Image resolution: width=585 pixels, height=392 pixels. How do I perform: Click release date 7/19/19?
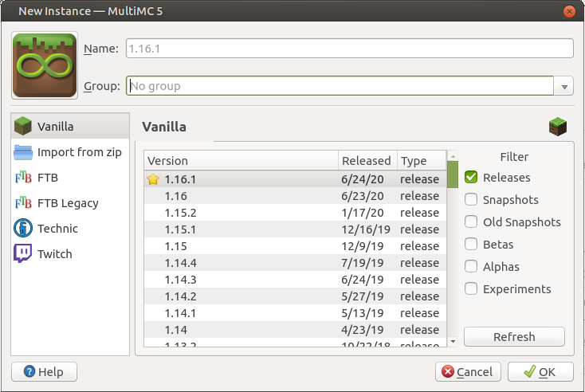[x=363, y=263]
